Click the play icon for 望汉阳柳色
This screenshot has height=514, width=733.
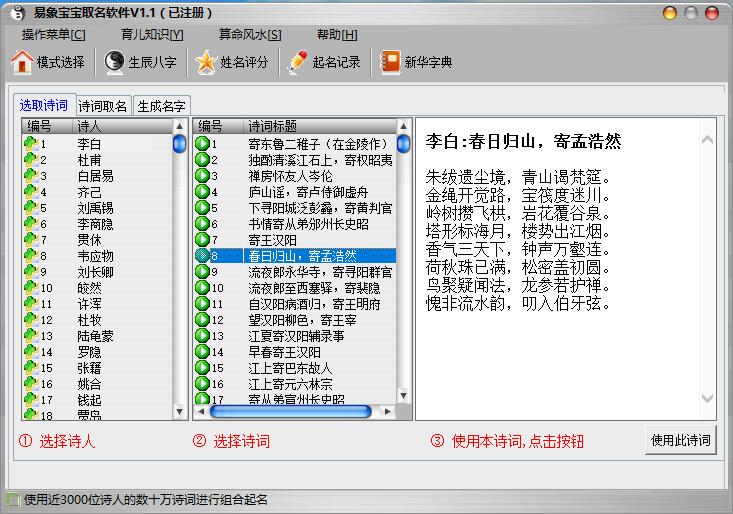point(202,319)
